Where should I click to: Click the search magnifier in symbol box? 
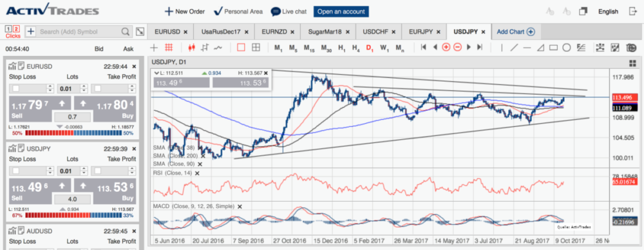tap(126, 32)
